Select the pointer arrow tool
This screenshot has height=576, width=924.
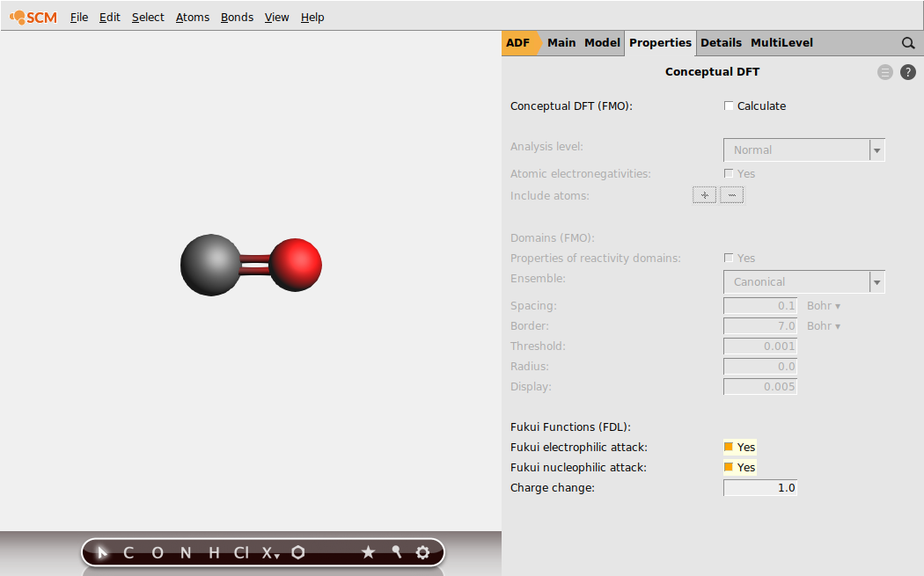click(x=102, y=552)
